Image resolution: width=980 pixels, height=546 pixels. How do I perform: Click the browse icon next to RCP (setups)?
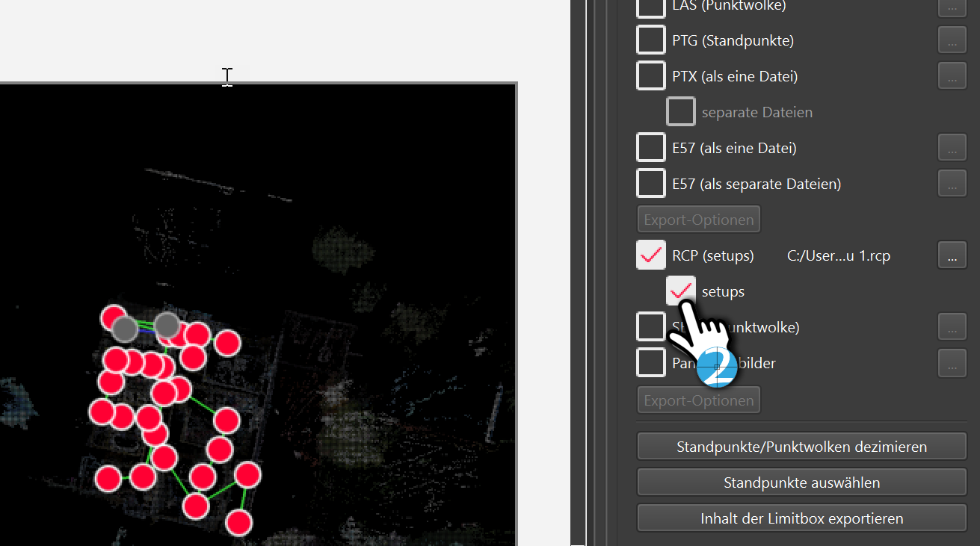(x=952, y=255)
